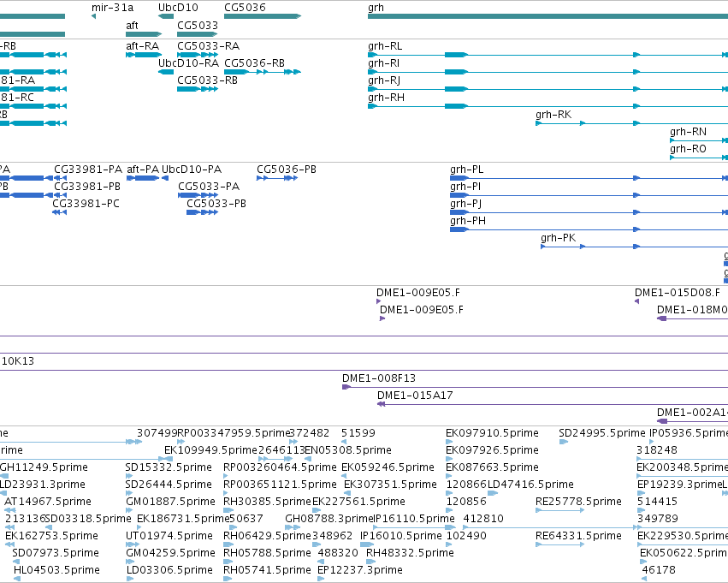Click the grh gene label
The width and height of the screenshot is (728, 583).
pos(376,8)
